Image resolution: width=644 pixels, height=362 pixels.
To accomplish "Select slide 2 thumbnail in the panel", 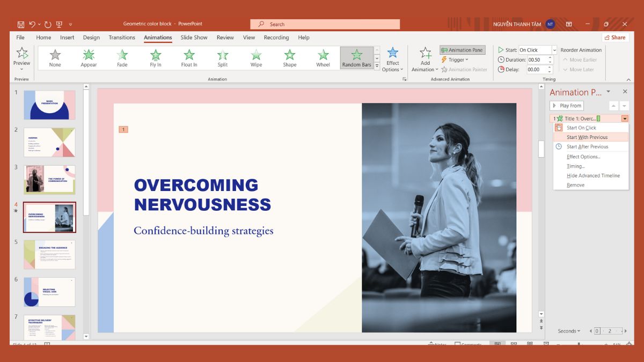I will point(49,142).
